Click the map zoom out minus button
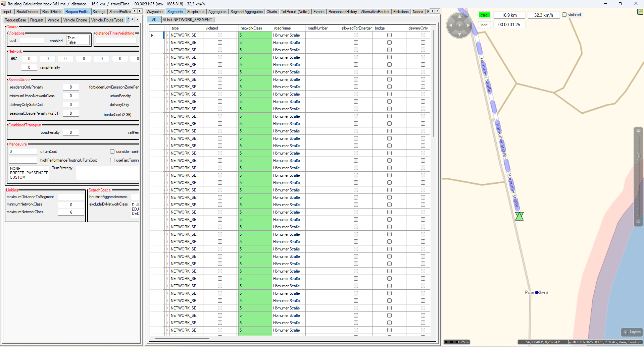 click(638, 222)
